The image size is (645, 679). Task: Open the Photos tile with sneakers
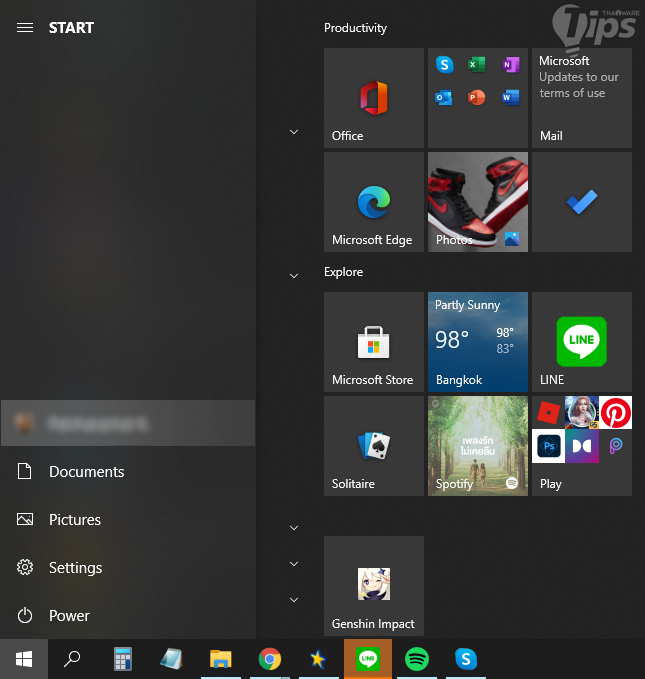478,202
